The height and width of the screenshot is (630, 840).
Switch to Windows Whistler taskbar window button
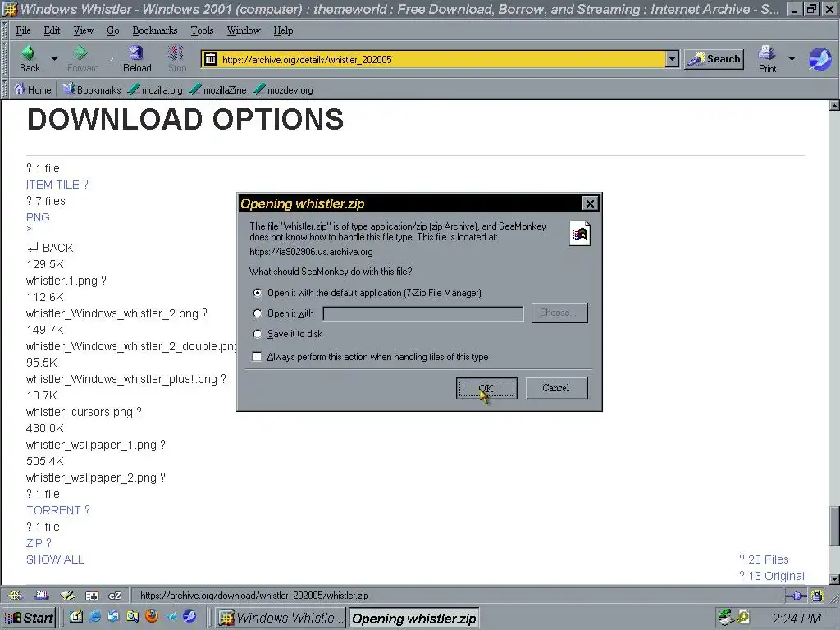point(281,618)
